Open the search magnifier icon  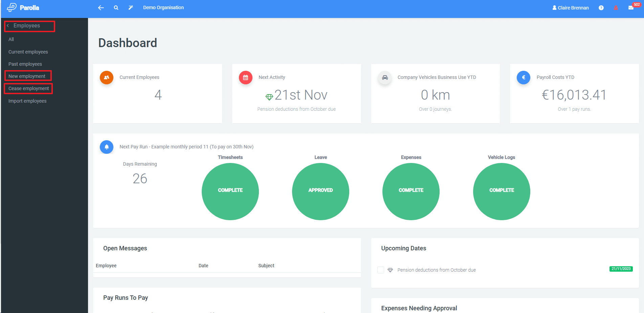pyautogui.click(x=116, y=7)
